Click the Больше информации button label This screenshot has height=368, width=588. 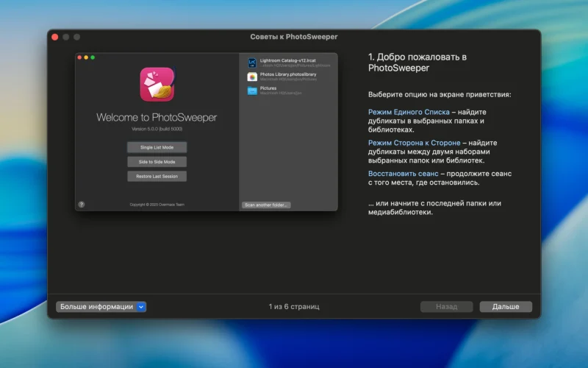tap(96, 307)
